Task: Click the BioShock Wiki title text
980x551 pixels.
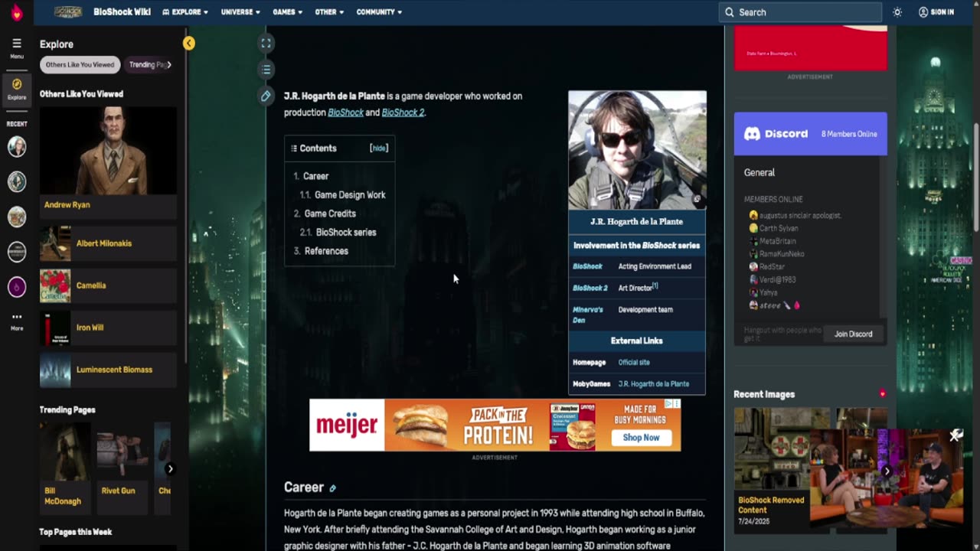Action: click(x=122, y=12)
